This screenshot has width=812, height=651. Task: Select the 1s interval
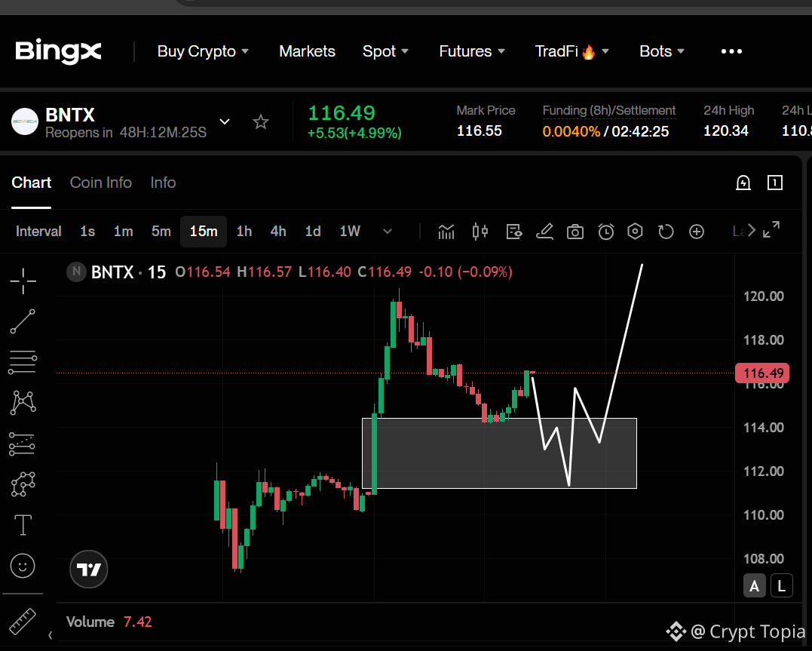point(87,231)
